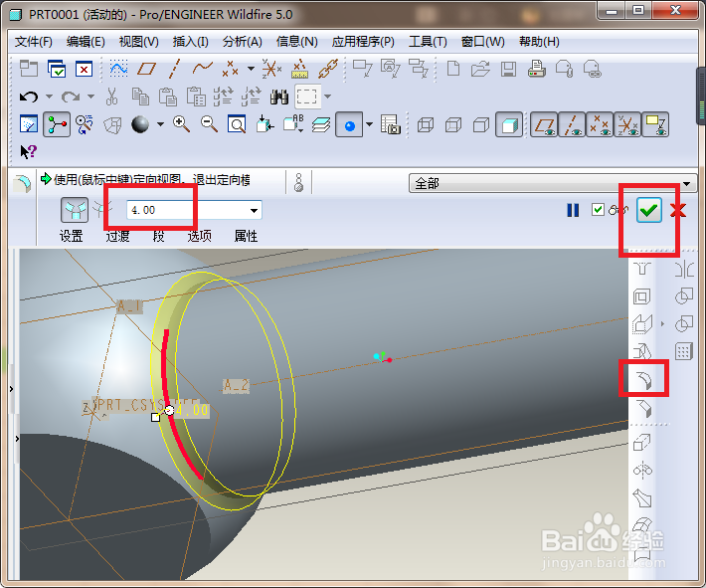This screenshot has width=706, height=588.
Task: Click the binoculars find icon
Action: tap(279, 97)
